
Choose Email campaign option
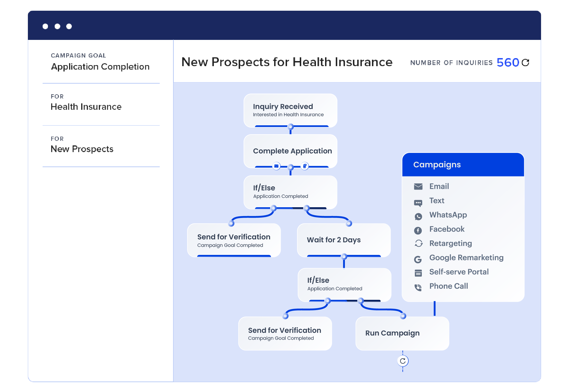tap(439, 186)
